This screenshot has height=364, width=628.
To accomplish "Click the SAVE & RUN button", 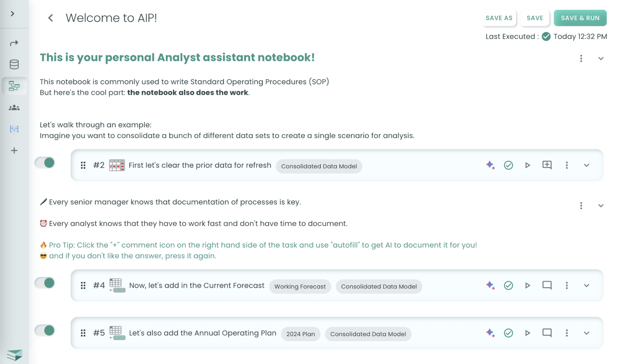I will (x=580, y=18).
